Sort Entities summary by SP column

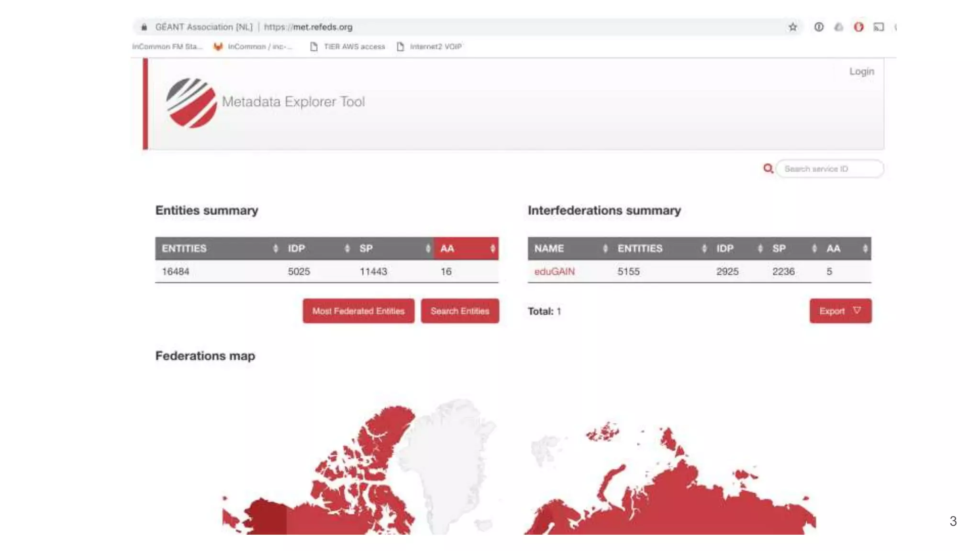click(395, 248)
